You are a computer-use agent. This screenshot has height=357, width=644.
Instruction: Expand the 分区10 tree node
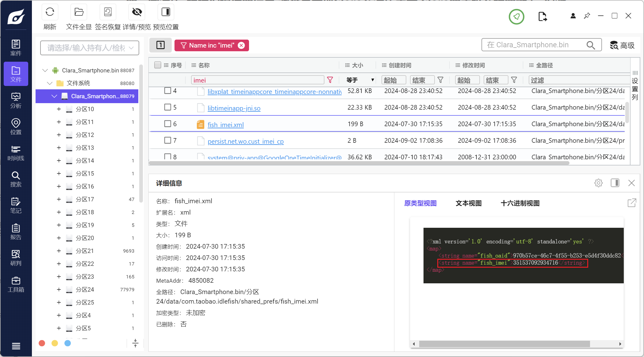59,109
